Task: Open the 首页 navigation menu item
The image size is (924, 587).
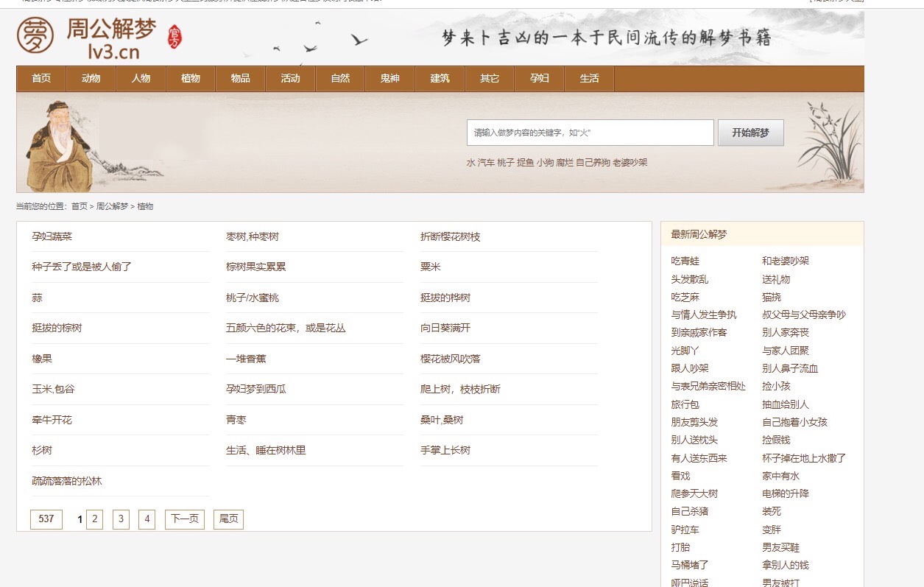Action: point(41,79)
